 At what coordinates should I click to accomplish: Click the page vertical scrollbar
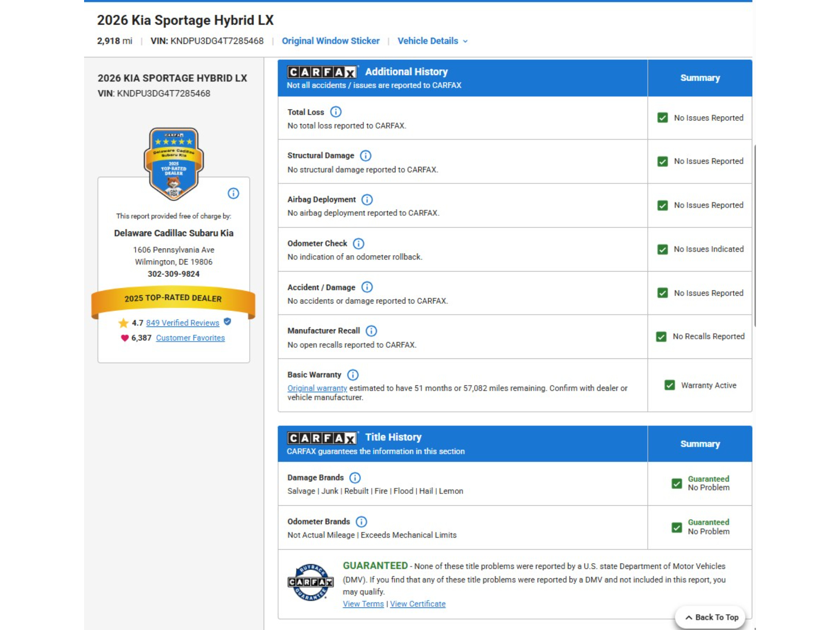[x=755, y=236]
